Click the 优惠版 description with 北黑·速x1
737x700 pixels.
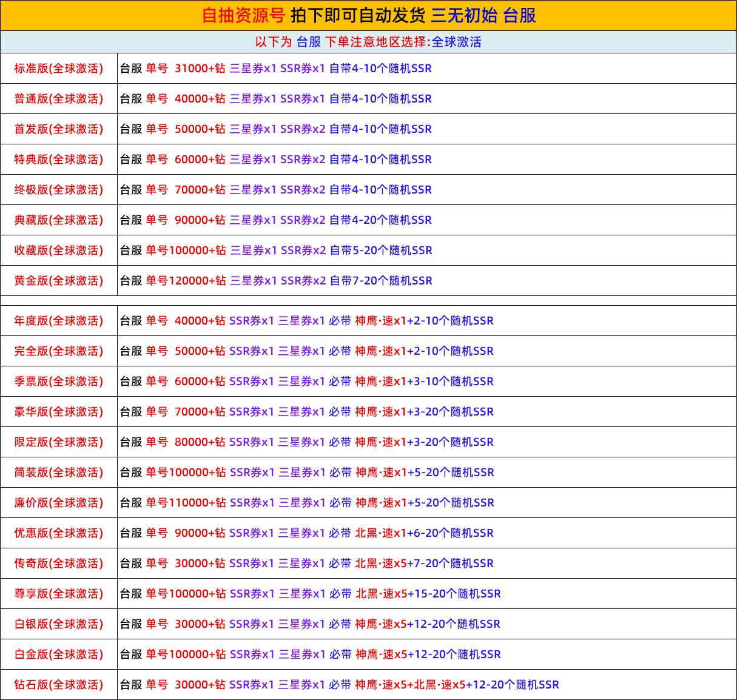307,533
